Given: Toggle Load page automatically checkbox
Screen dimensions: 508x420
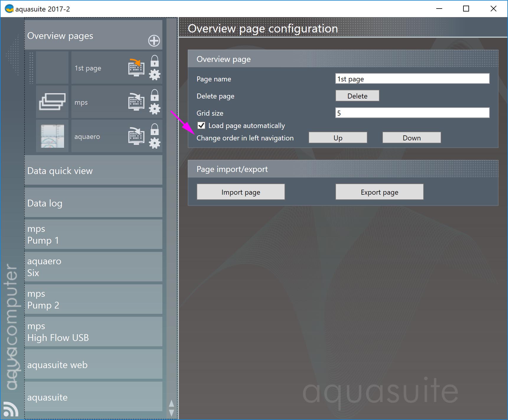Looking at the screenshot, I should (201, 125).
